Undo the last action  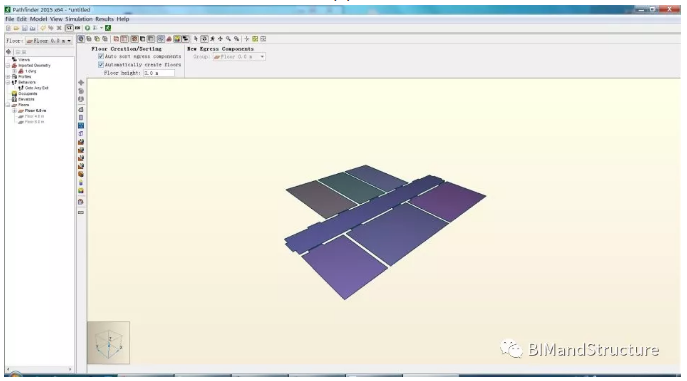pos(43,28)
